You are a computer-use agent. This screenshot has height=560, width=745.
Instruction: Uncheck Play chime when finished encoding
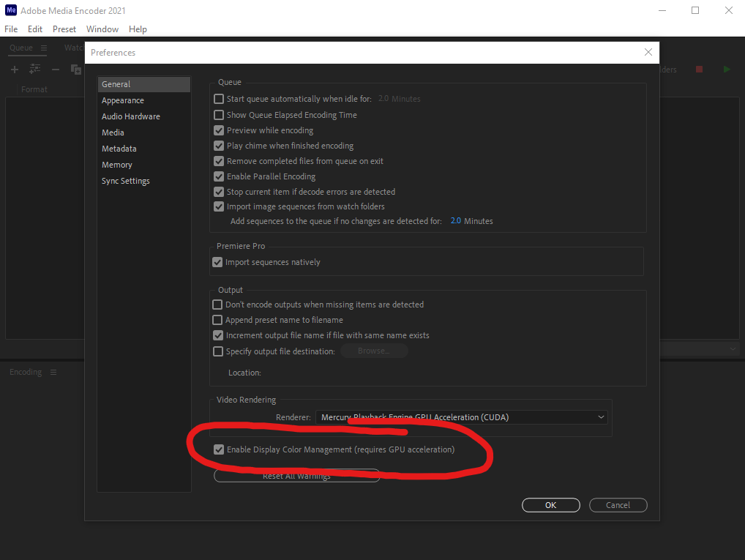coord(218,146)
